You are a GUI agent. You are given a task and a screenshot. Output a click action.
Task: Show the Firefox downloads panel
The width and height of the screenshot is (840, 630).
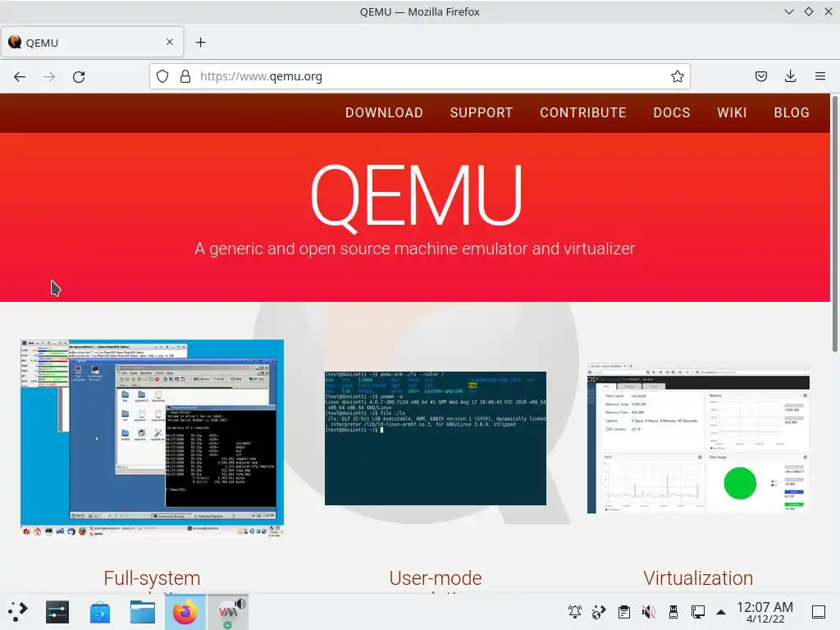pos(790,76)
